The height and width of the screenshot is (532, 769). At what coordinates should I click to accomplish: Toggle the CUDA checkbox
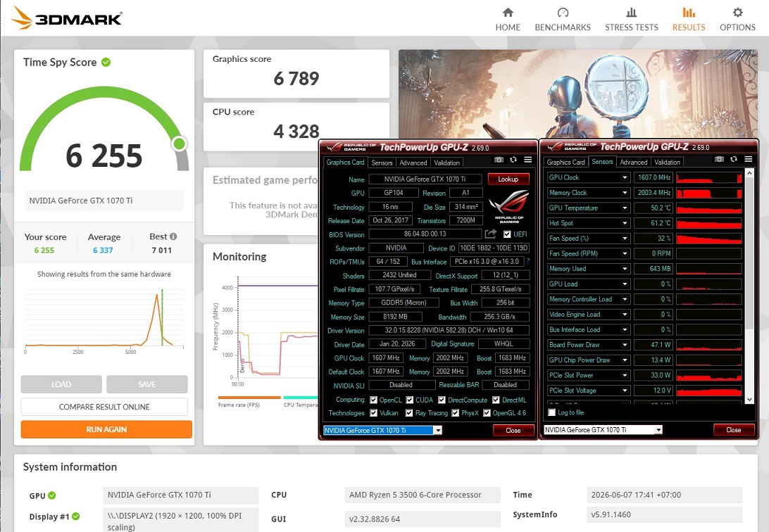pyautogui.click(x=410, y=400)
